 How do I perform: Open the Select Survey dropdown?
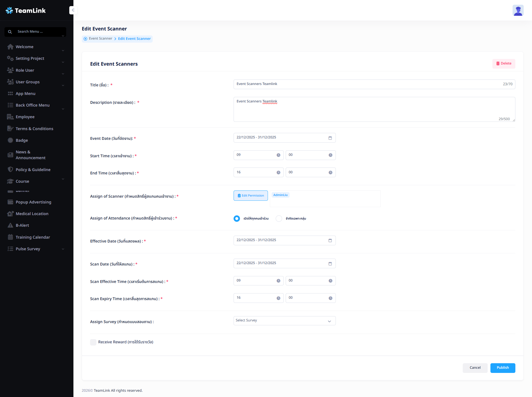pyautogui.click(x=284, y=321)
